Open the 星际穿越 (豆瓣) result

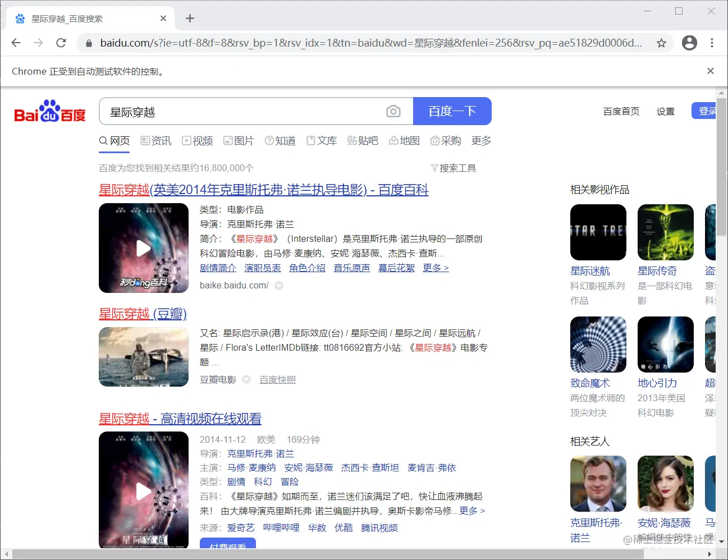(x=143, y=314)
